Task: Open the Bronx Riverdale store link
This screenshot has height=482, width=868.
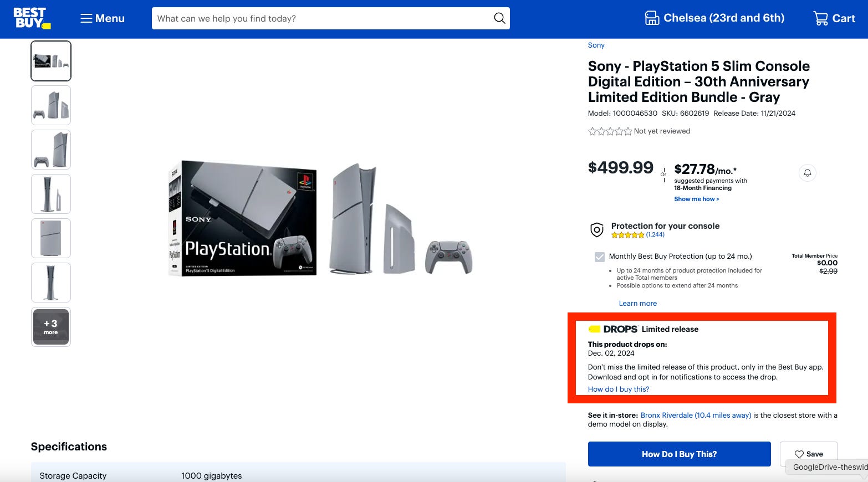Action: click(695, 415)
